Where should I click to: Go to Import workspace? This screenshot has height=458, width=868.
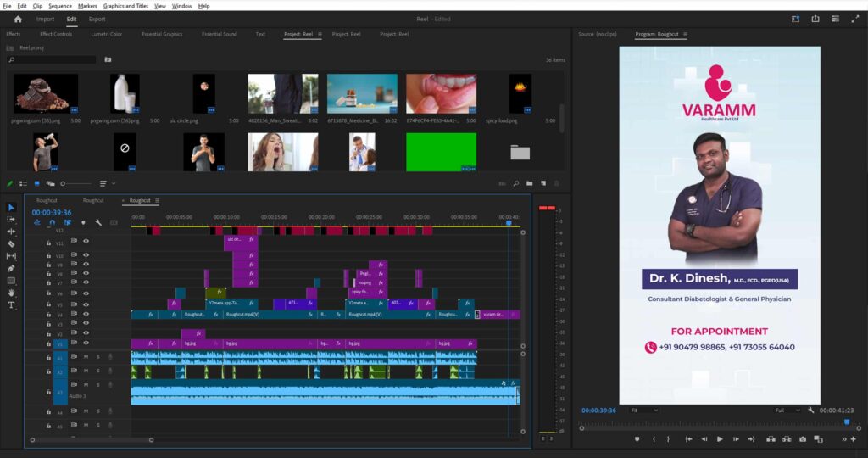pos(46,19)
